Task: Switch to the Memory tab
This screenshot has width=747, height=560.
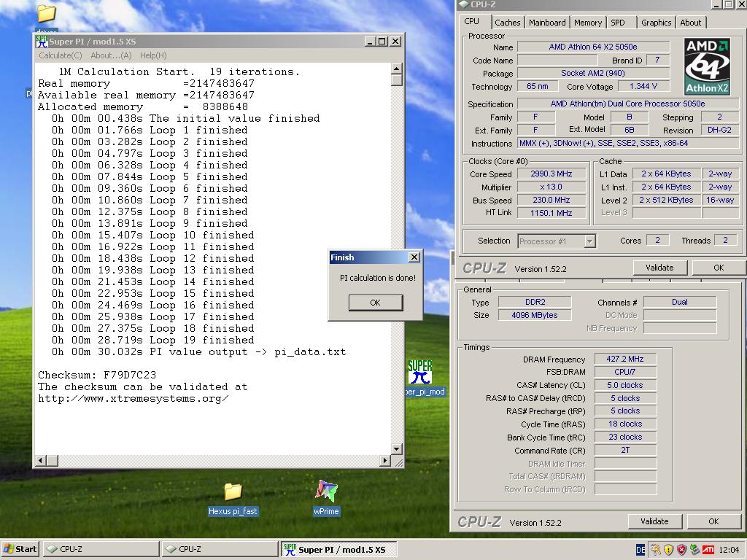Action: click(x=587, y=23)
